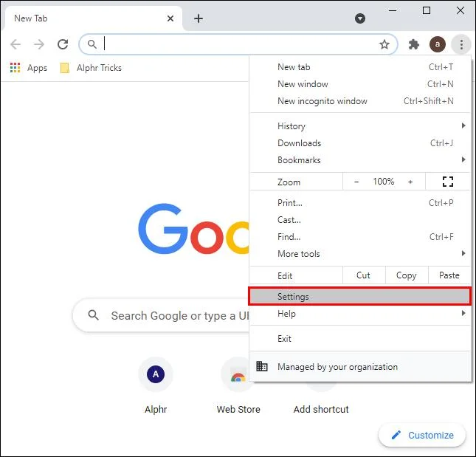Viewport: 476px width, 457px height.
Task: Expand the Bookmarks submenu
Action: pyautogui.click(x=360, y=159)
